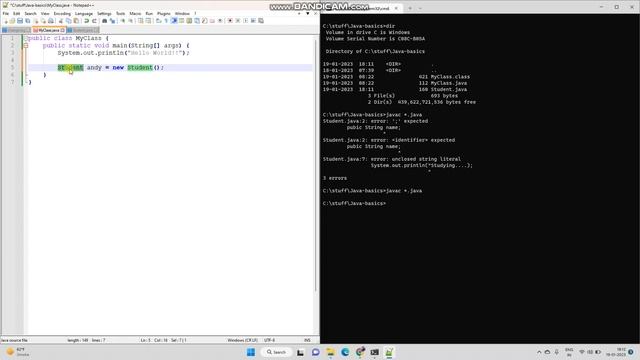Click the Windows Start button
Screen dimensions: 640x360
(x=251, y=352)
